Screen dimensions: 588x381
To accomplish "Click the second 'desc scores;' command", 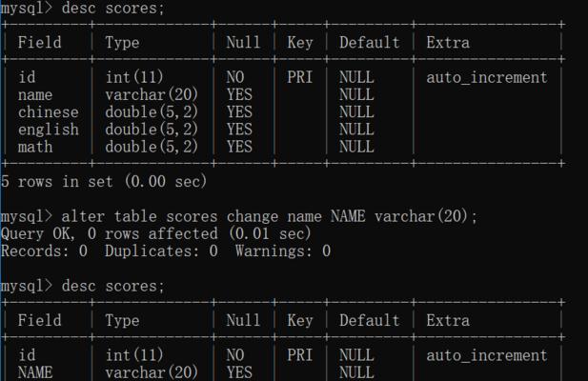I will [113, 286].
